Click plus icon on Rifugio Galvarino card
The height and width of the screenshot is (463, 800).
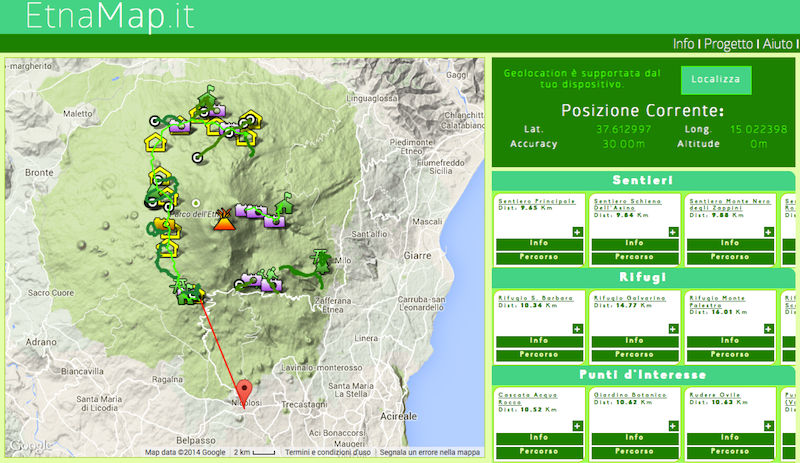coord(673,329)
